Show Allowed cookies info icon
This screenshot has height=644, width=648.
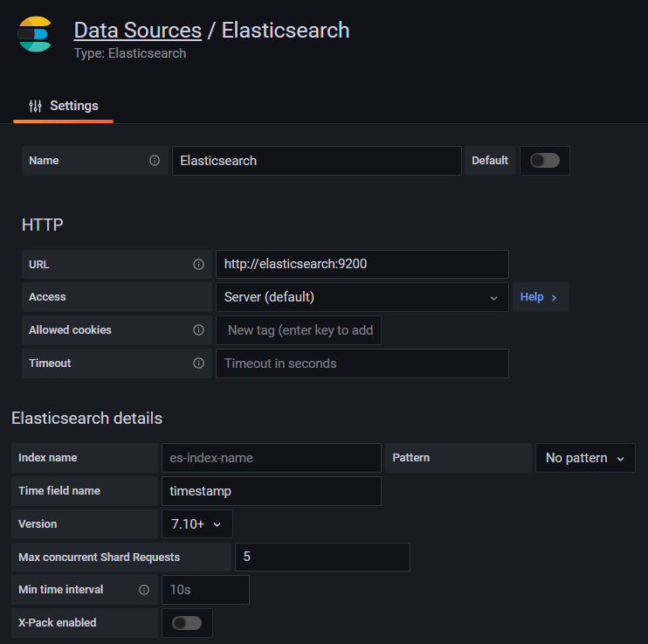tap(198, 329)
